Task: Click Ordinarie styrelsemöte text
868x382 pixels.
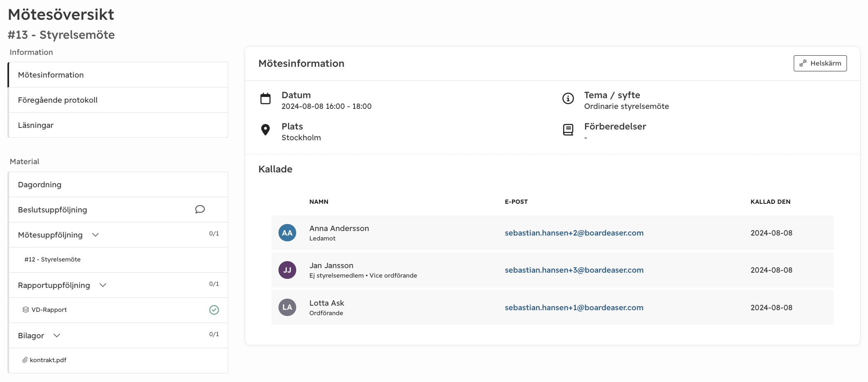Action: coord(626,106)
